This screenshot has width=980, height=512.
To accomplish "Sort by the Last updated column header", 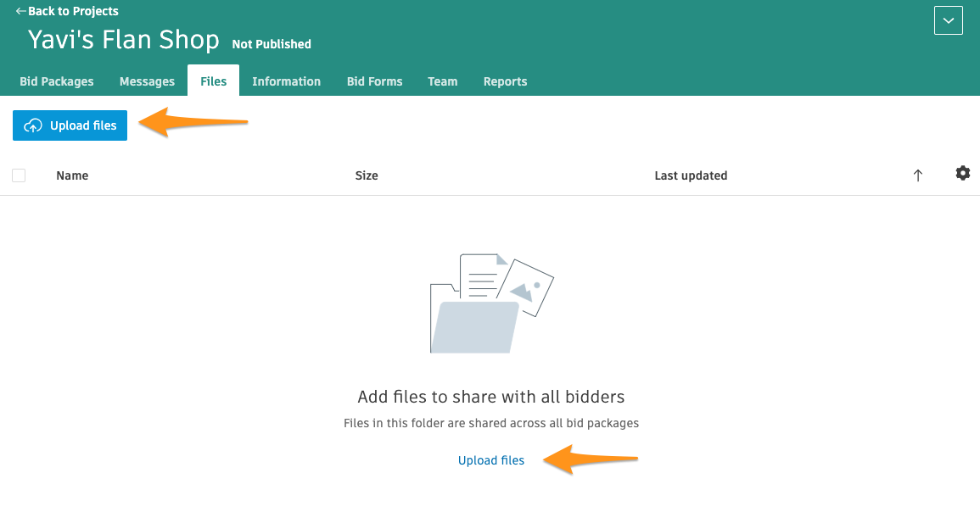I will click(691, 175).
